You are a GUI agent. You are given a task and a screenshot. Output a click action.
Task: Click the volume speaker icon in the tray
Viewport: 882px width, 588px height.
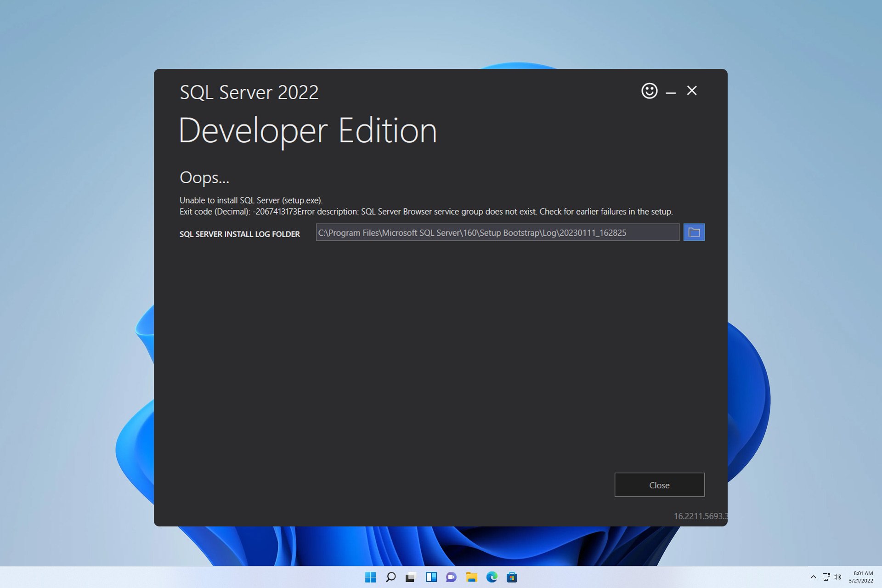click(837, 577)
